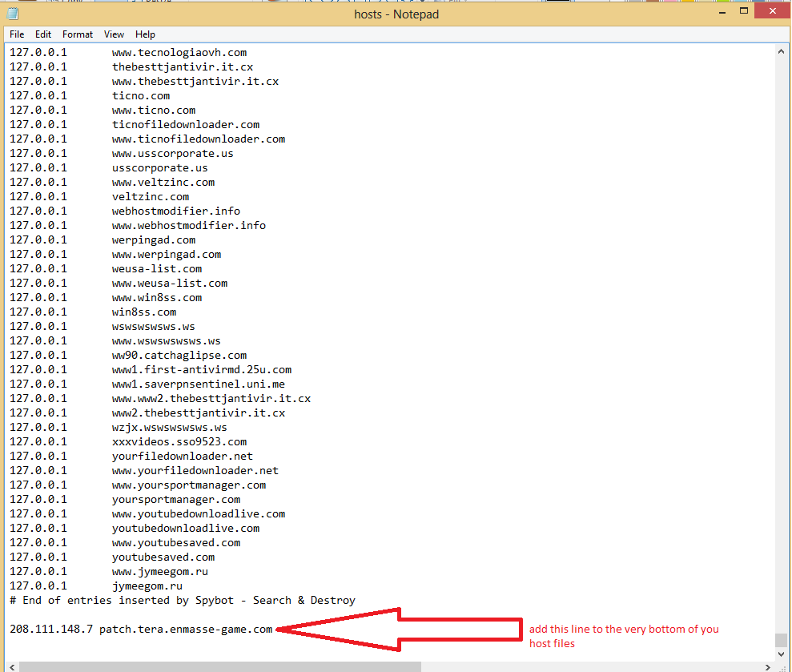The width and height of the screenshot is (792, 672).
Task: Click webhostmodifier.info without www
Action: tap(175, 211)
